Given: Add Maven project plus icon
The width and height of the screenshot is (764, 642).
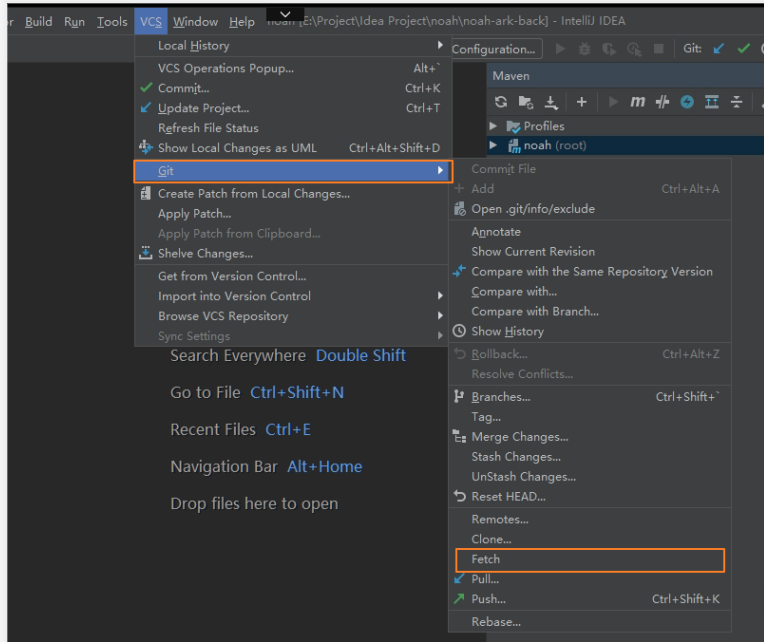Looking at the screenshot, I should pos(581,102).
